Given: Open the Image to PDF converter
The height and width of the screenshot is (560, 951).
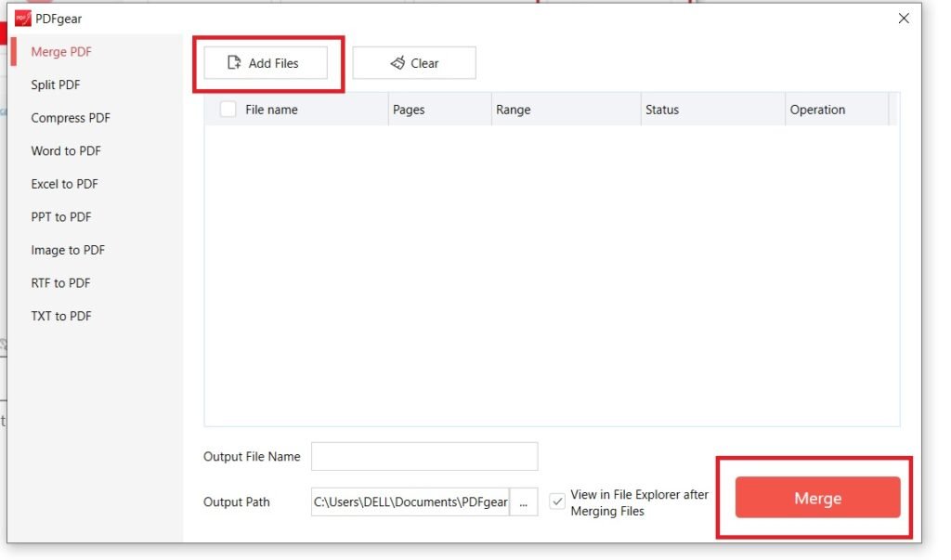Looking at the screenshot, I should pos(67,250).
